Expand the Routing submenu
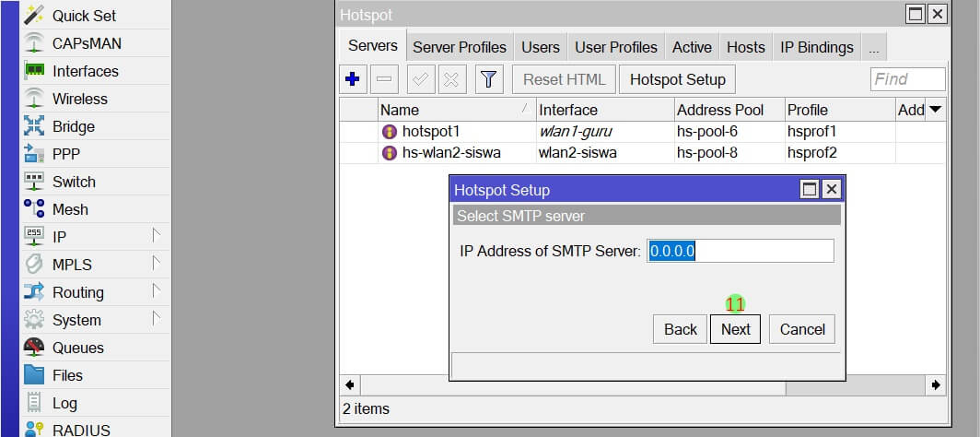980x437 pixels. (x=92, y=292)
